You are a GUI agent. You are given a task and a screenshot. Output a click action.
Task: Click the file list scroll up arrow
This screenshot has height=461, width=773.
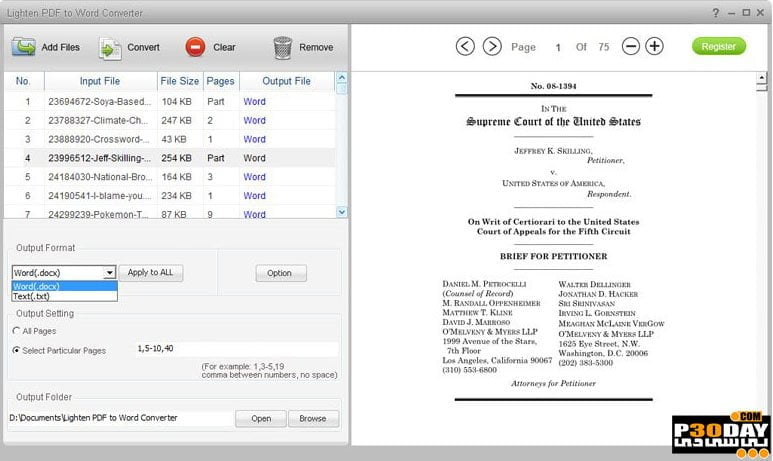[341, 78]
